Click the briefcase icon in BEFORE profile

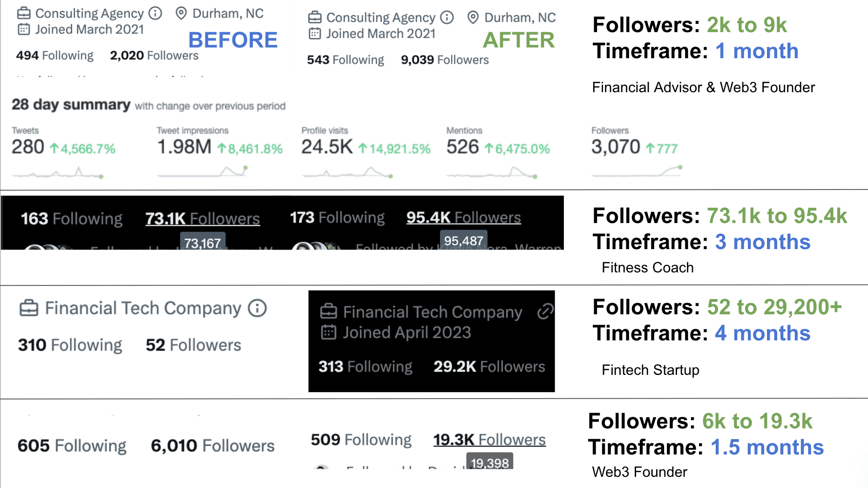[24, 13]
